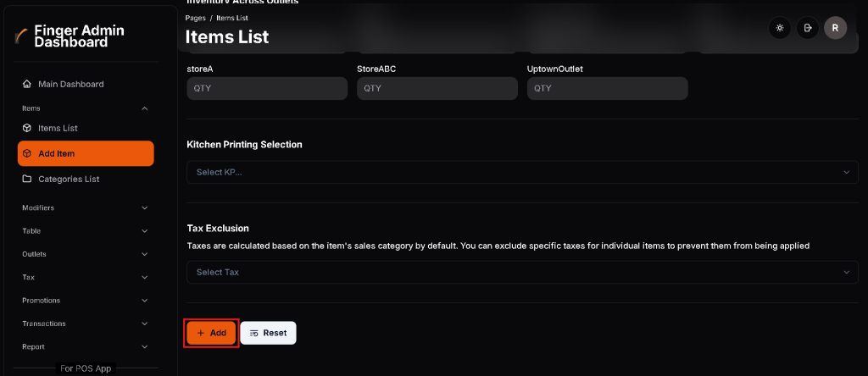
Task: Click the logout icon in header
Action: click(808, 28)
